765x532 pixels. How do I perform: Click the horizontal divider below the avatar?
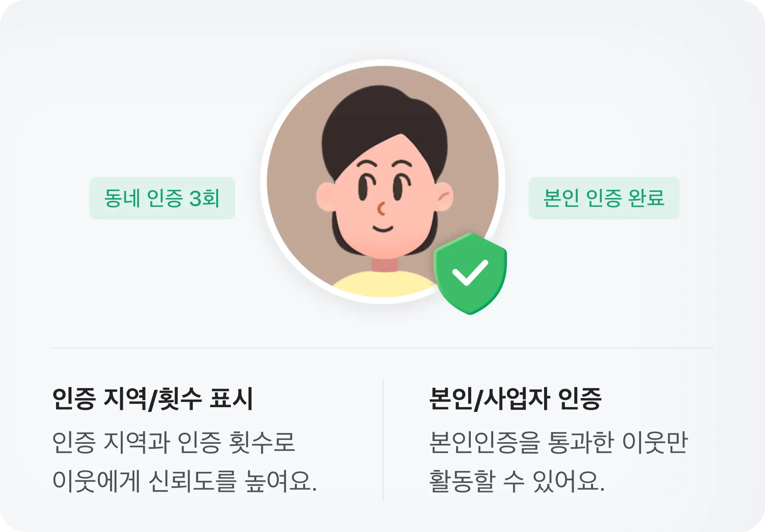(382, 348)
